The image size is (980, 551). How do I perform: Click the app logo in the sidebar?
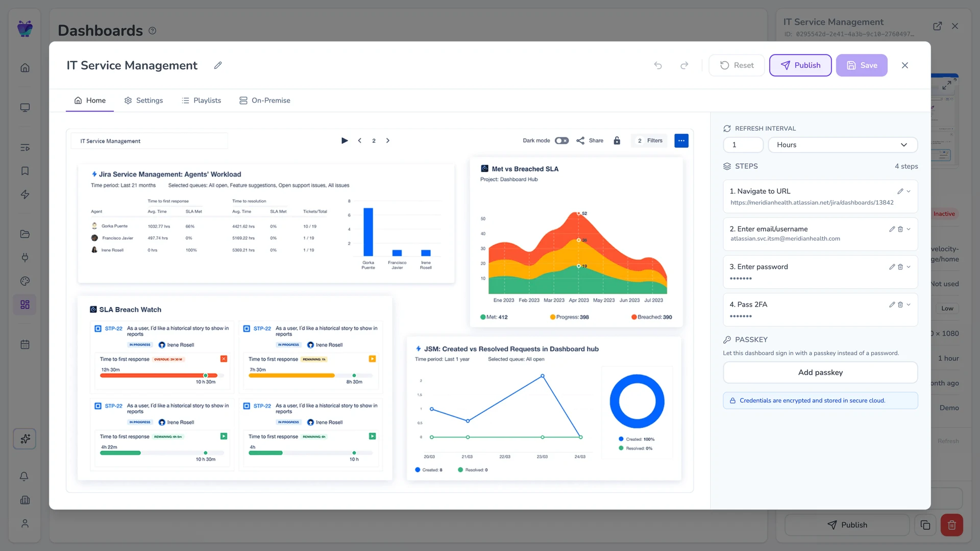[x=24, y=29]
